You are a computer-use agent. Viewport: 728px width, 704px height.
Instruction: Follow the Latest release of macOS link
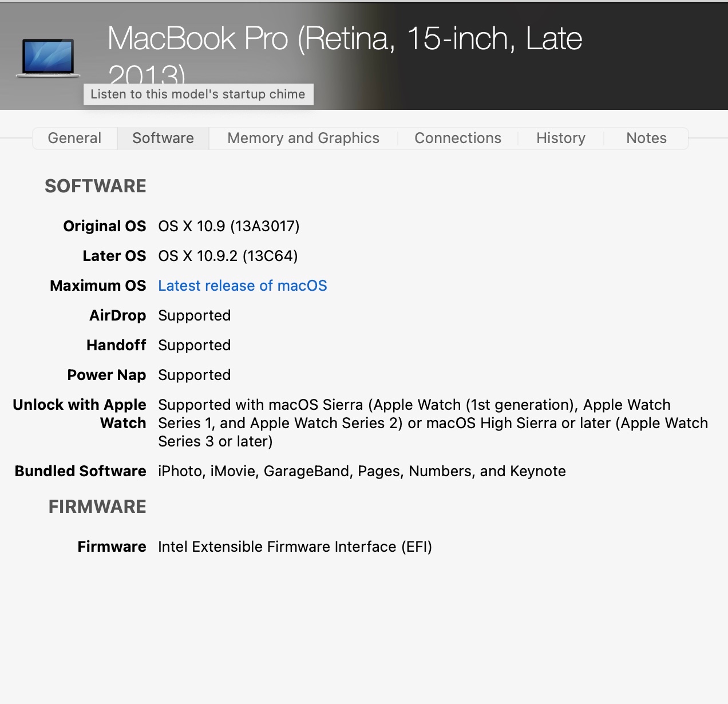243,286
